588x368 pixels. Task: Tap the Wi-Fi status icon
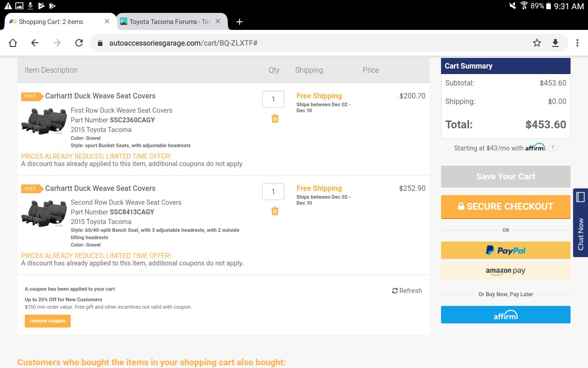[x=524, y=6]
